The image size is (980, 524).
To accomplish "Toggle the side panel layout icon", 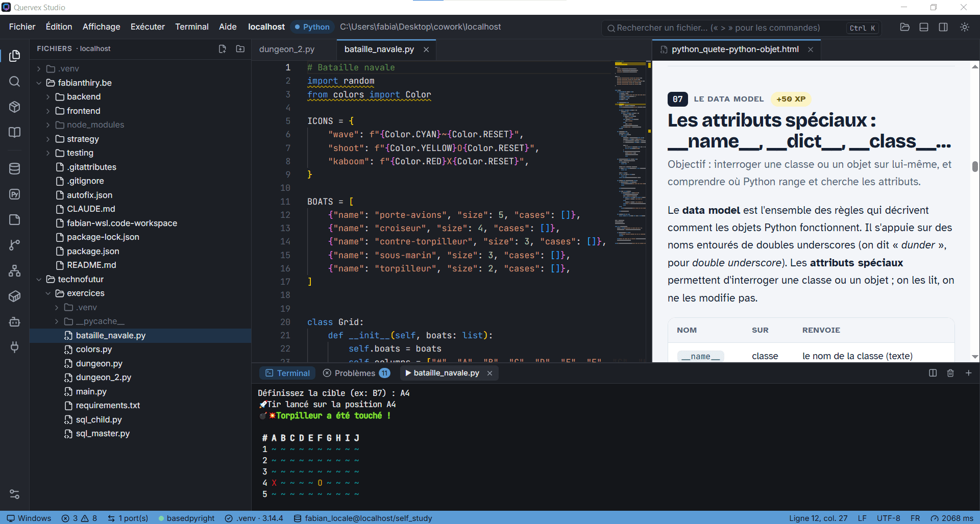I will [x=943, y=27].
